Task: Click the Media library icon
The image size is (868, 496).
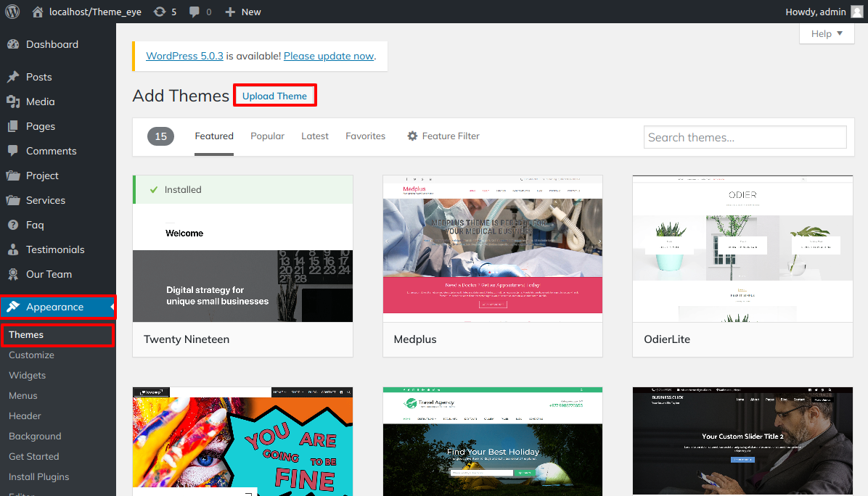Action: [13, 102]
